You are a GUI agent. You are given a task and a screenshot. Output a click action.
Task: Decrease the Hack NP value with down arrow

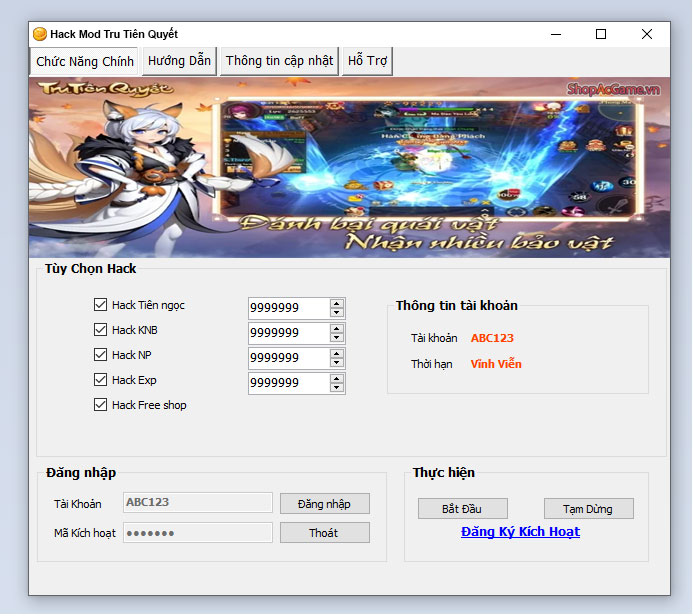pos(337,363)
